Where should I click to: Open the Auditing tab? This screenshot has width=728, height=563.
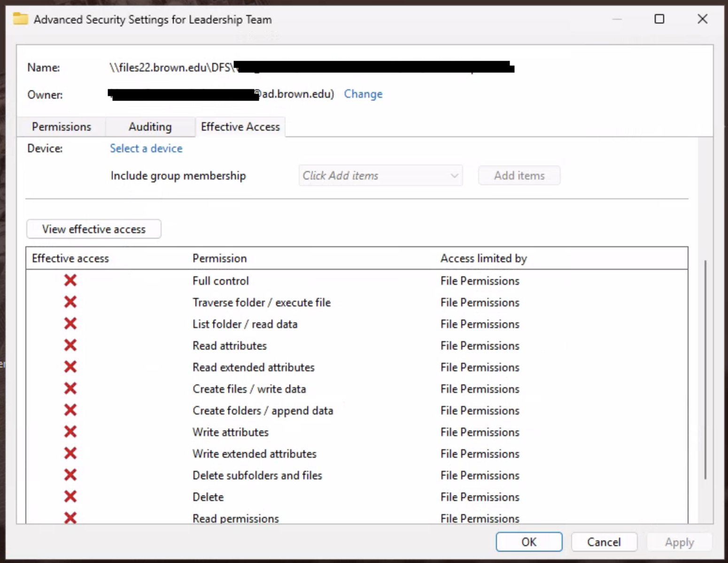(x=150, y=127)
